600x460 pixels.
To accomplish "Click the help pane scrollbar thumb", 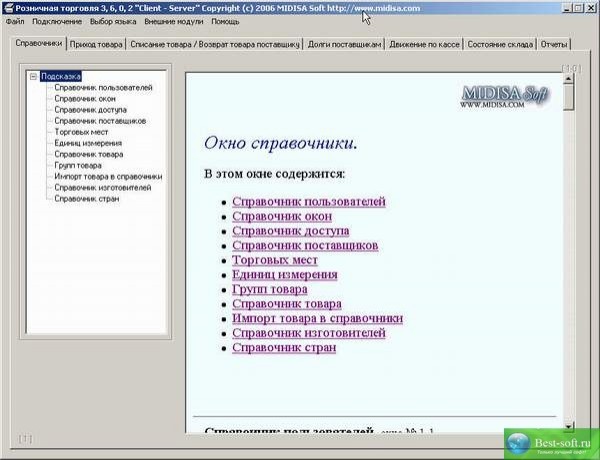I will click(569, 97).
